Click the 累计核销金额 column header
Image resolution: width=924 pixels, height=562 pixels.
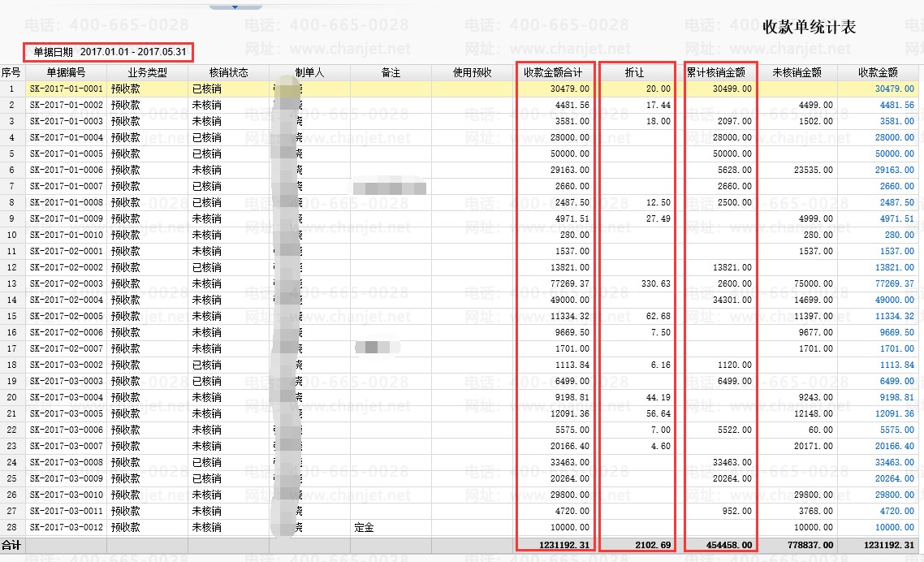(x=716, y=72)
